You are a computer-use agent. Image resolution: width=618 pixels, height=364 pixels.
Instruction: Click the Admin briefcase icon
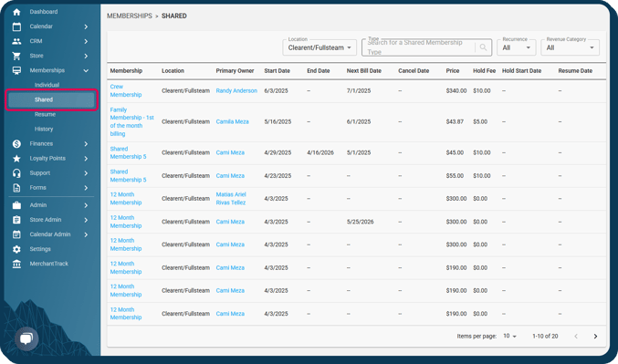(16, 205)
